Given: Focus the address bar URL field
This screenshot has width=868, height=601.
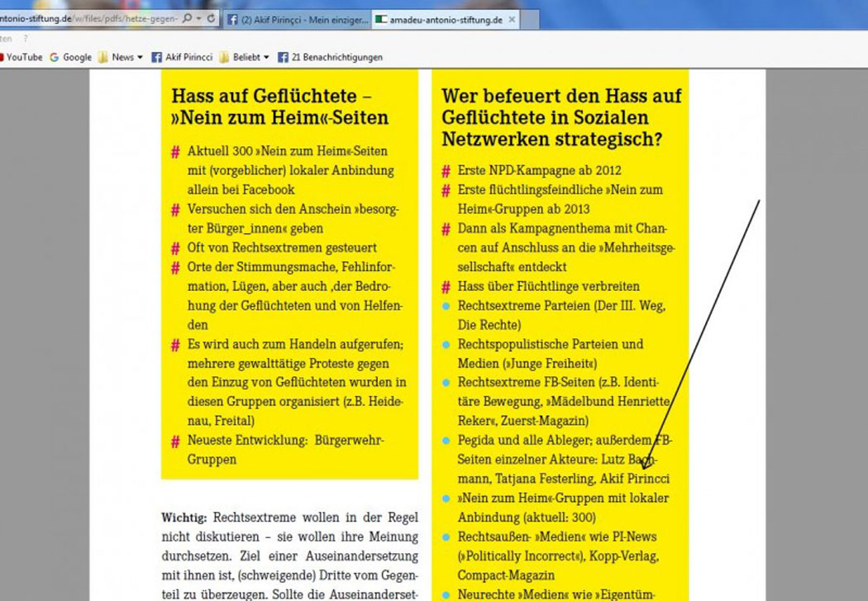Looking at the screenshot, I should (89, 18).
